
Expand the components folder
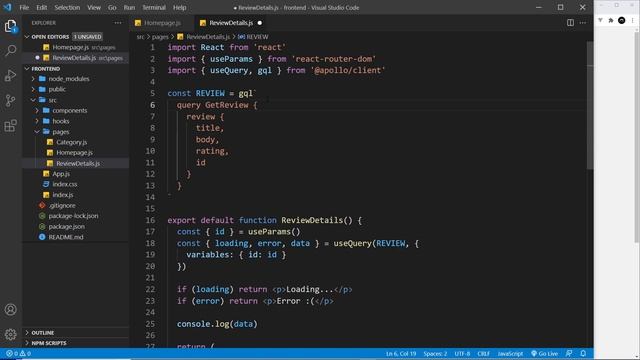click(76, 111)
